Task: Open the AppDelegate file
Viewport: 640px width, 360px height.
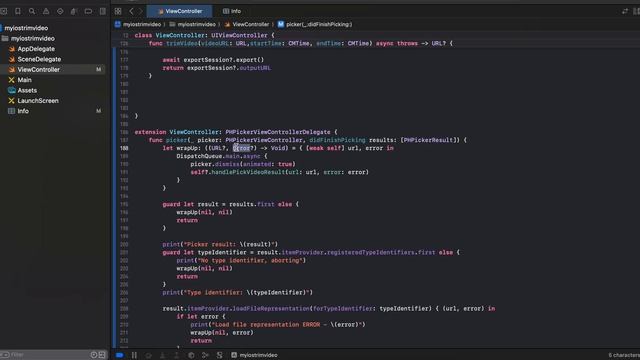Action: (x=36, y=49)
